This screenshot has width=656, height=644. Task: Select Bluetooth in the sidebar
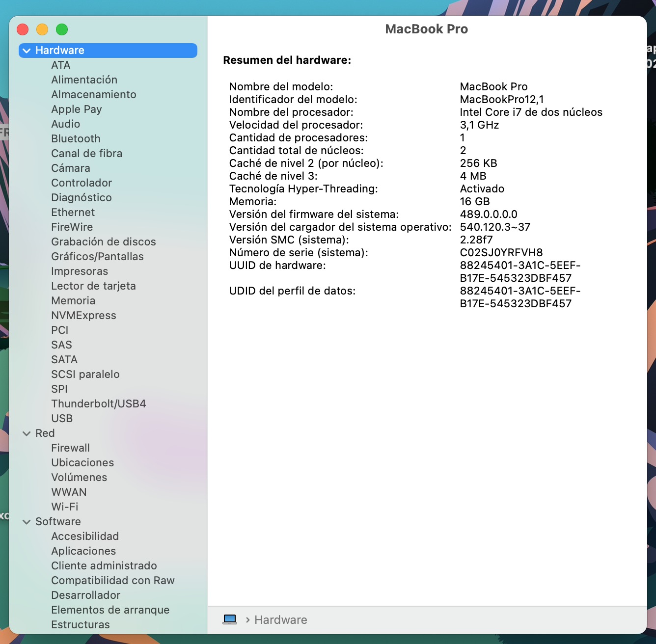(76, 139)
